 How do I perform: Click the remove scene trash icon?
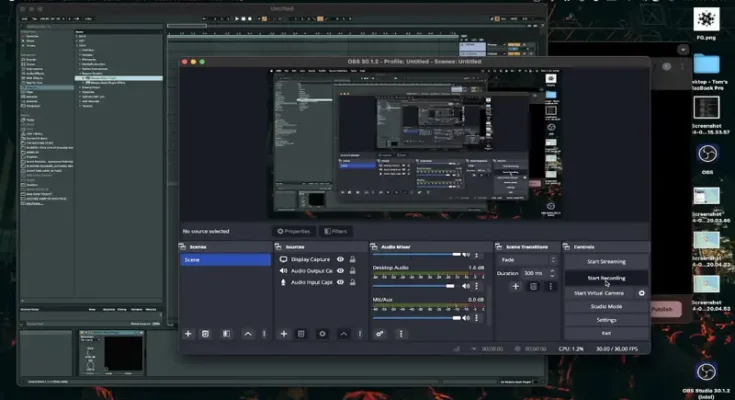tap(205, 333)
